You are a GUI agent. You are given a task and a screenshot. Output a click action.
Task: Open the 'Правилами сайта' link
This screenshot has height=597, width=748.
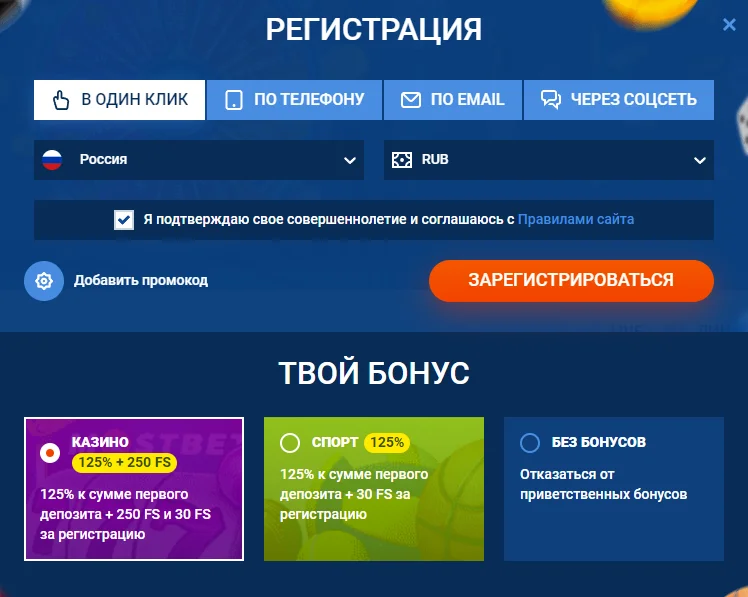click(x=576, y=219)
